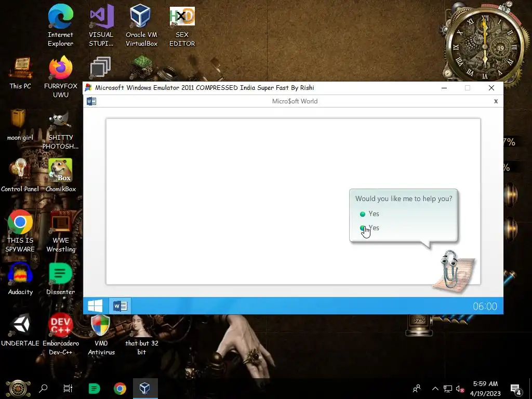
Task: Click the 'Would you like me to help you?' text
Action: point(403,198)
